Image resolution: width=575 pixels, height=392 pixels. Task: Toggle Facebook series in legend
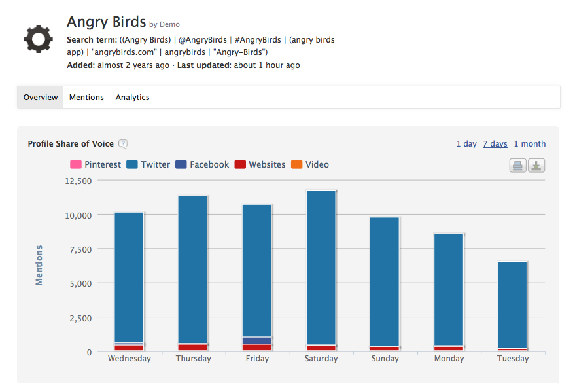[202, 165]
